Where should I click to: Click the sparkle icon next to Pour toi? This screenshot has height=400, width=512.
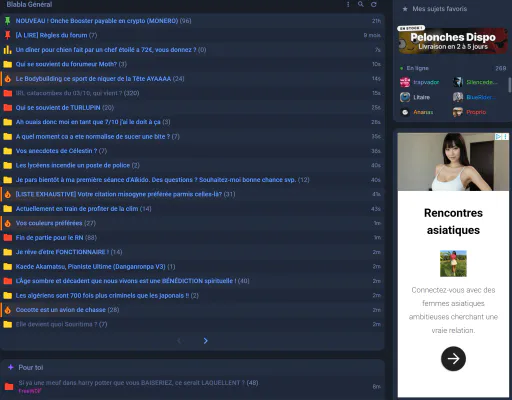(x=11, y=367)
